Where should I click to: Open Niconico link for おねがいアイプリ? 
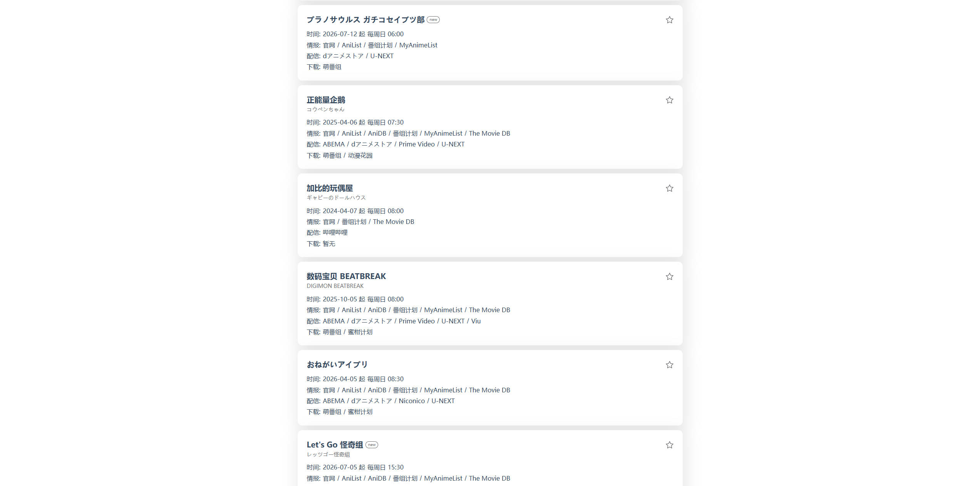(412, 401)
